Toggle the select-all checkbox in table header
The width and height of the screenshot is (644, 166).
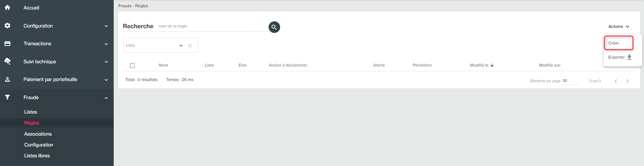tap(132, 65)
